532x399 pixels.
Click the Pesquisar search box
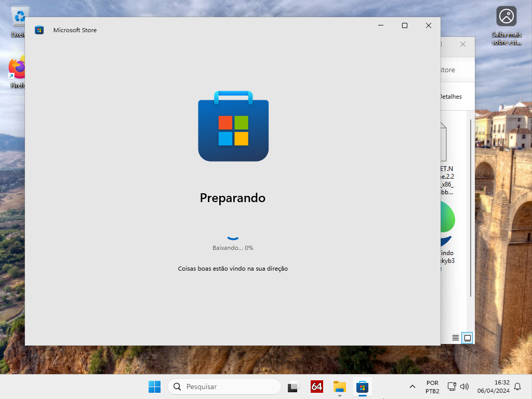click(224, 387)
